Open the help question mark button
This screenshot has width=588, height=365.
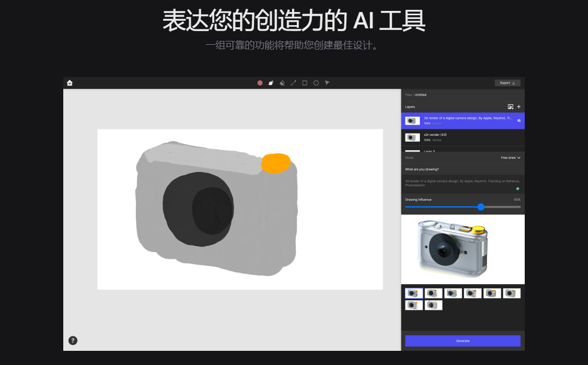coord(73,340)
